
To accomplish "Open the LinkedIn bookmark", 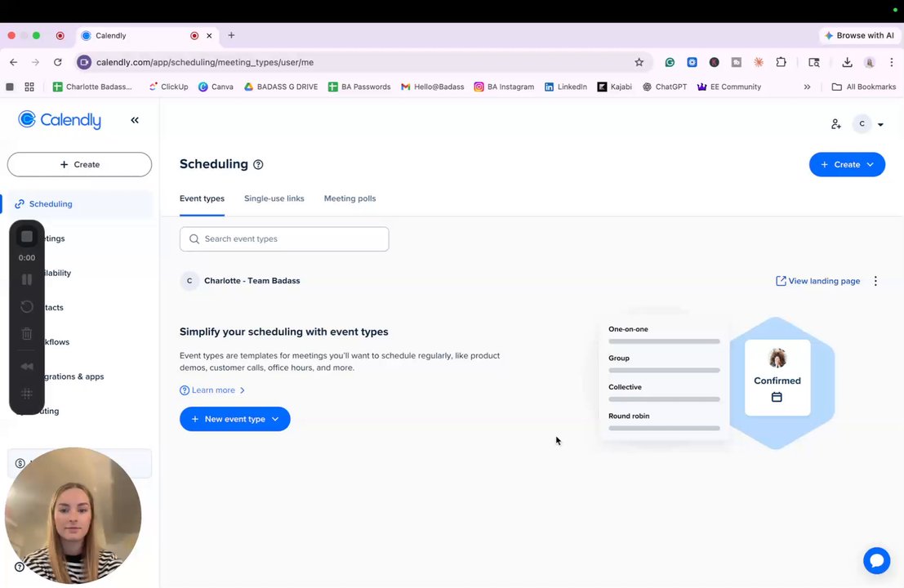I will coord(566,87).
